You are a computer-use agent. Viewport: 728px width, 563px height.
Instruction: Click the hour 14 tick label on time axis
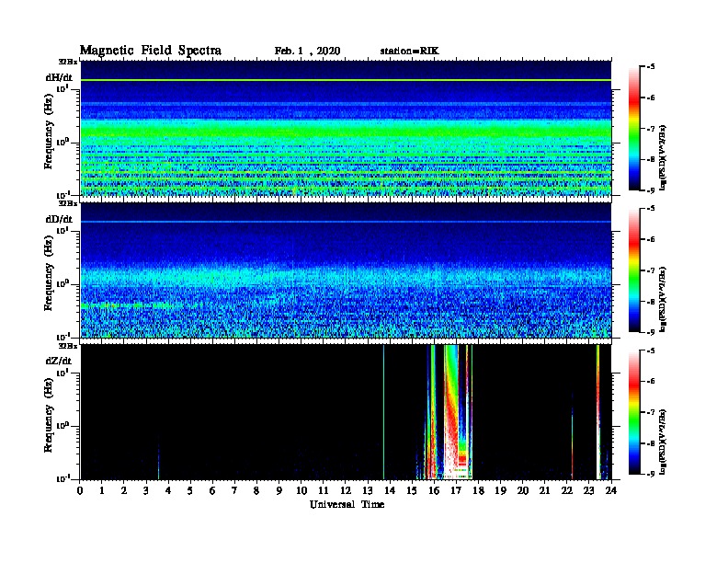click(390, 491)
